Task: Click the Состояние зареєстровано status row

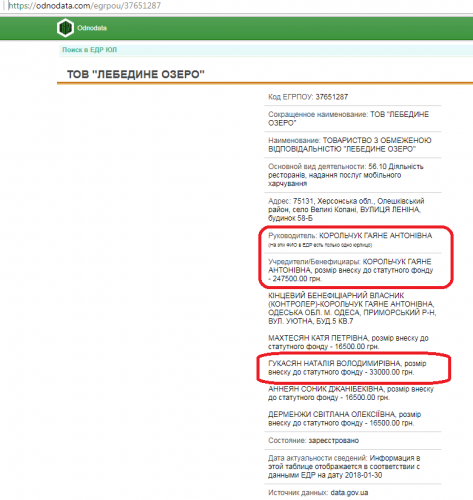Action: point(353,441)
